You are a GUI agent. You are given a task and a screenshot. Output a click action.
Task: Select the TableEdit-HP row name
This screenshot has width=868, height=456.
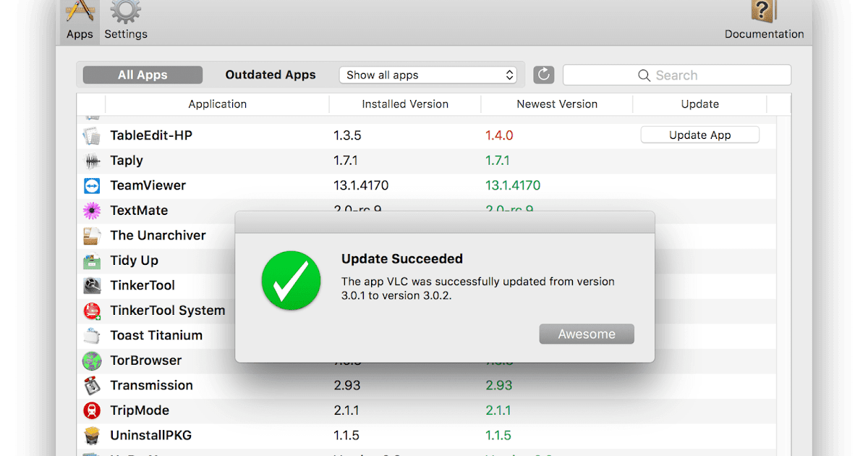click(151, 135)
